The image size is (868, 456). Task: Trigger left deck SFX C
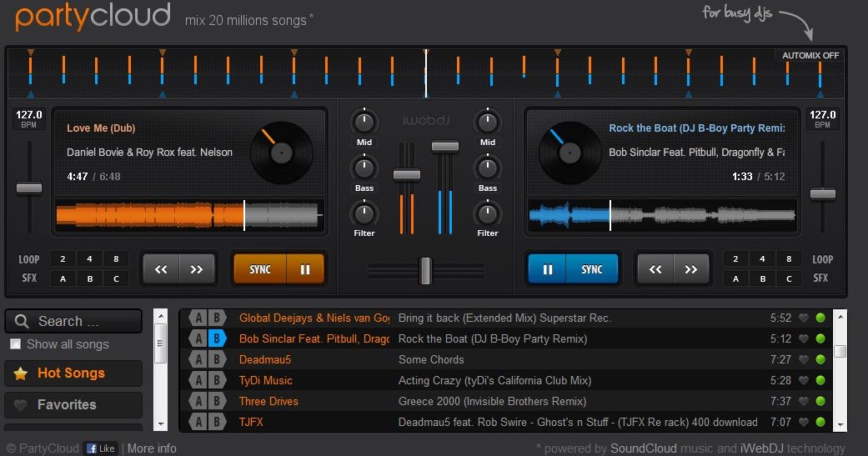pyautogui.click(x=116, y=278)
